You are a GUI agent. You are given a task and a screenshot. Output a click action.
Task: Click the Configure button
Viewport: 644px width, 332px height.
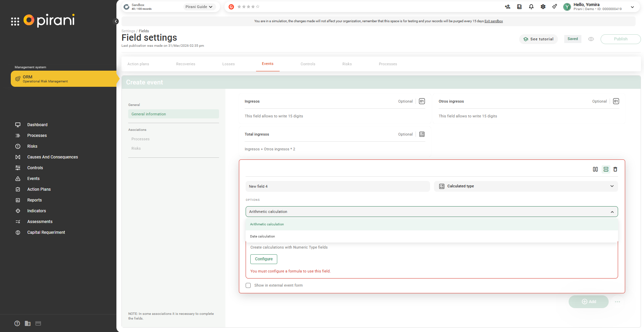(x=263, y=259)
